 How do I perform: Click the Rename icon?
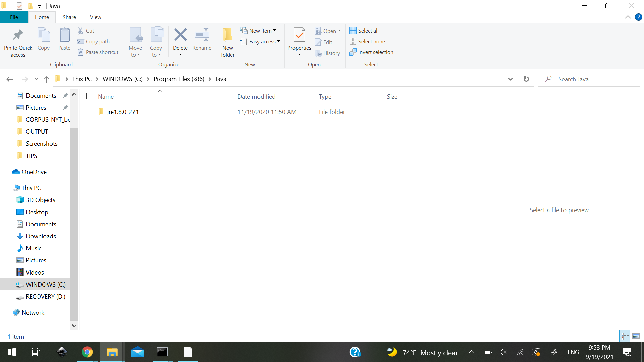coord(202,39)
